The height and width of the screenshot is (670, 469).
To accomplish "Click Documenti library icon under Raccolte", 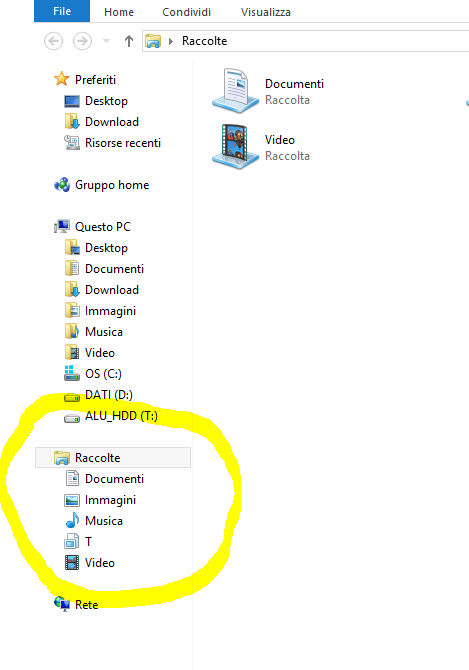I will coord(72,478).
